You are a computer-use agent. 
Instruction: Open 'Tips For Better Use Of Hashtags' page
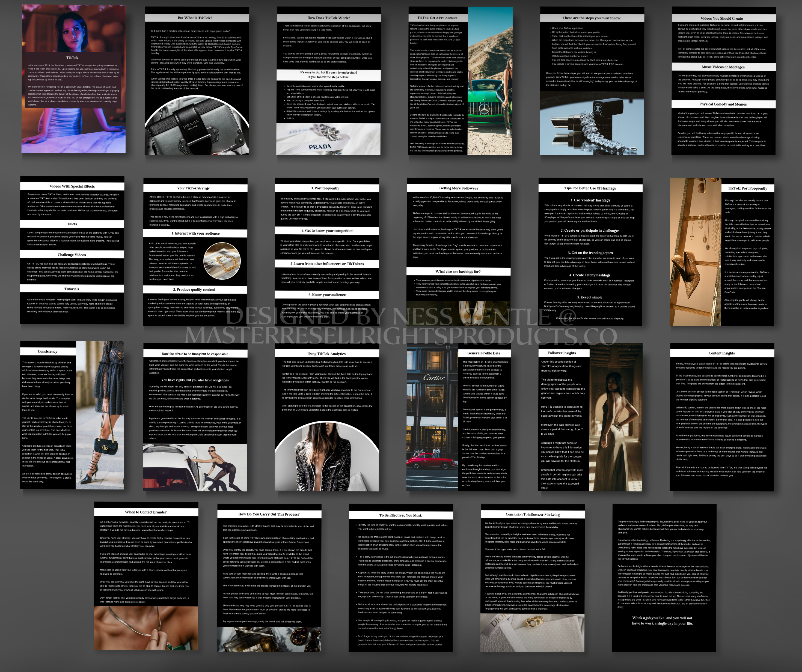590,252
